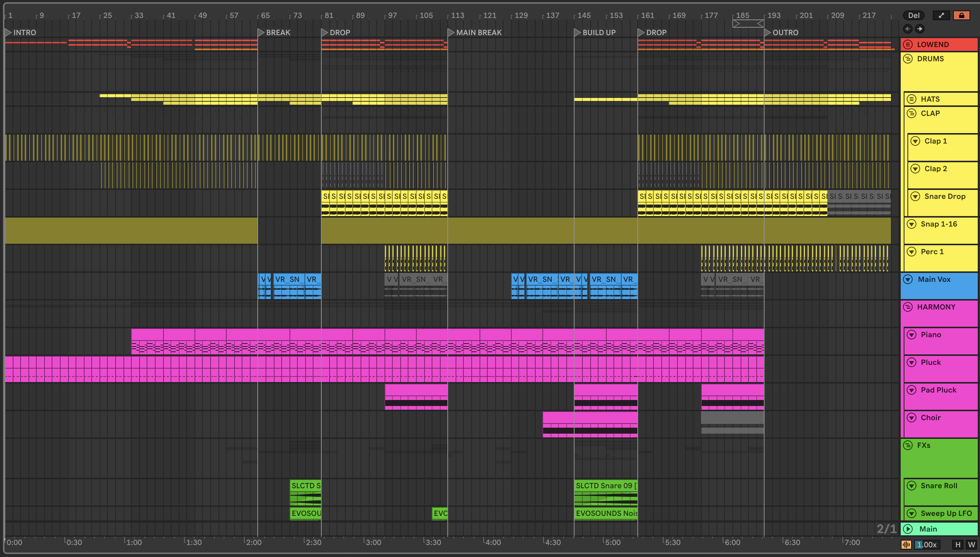Screen dimensions: 980x557
Task: Select the BREAK locator
Action: tap(275, 33)
